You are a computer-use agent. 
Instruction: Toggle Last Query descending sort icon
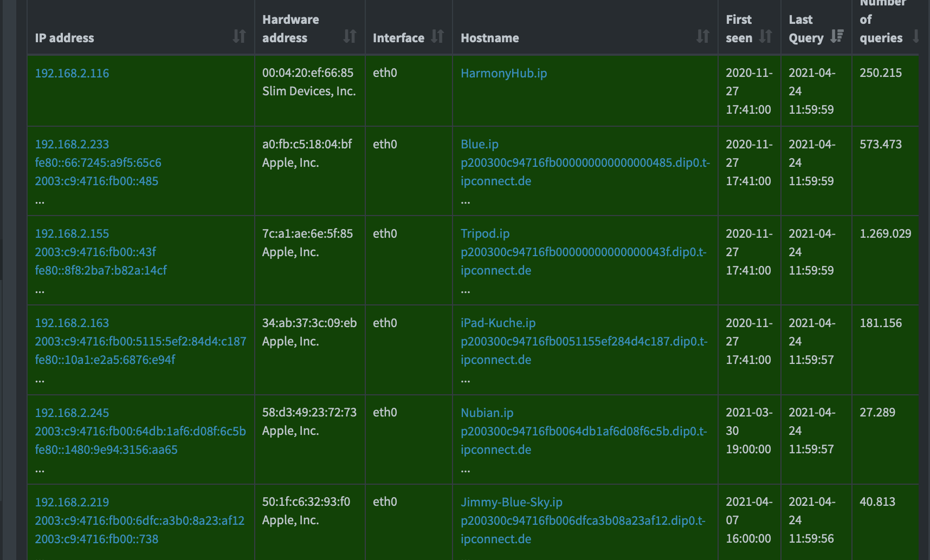[x=837, y=36]
